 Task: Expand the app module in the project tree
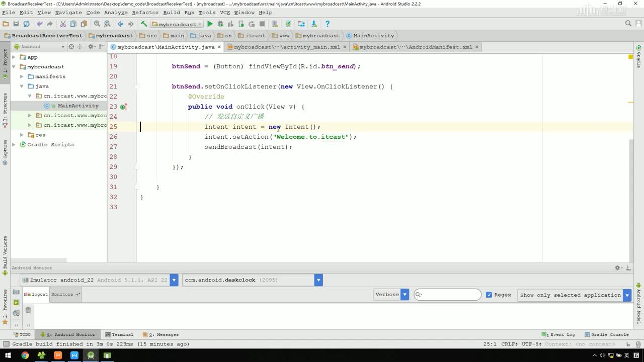tap(14, 57)
